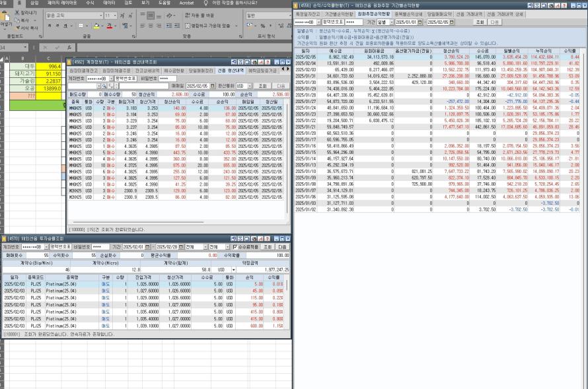Screen dimensions: 588x389
Task: Click the 조회 button in the 4562 window
Action: (262, 87)
